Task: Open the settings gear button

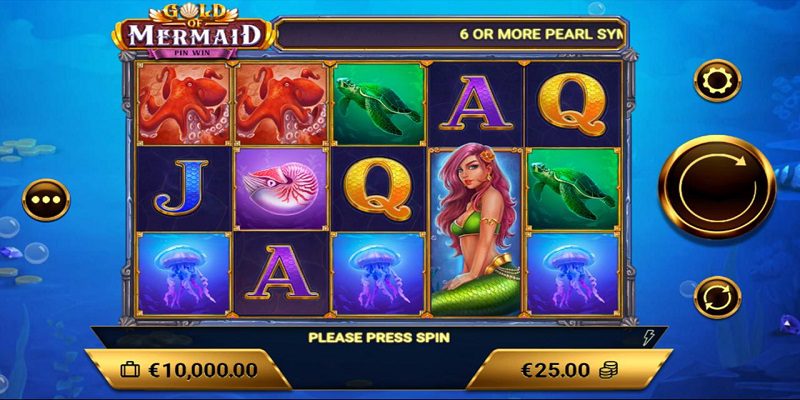Action: pos(717,81)
